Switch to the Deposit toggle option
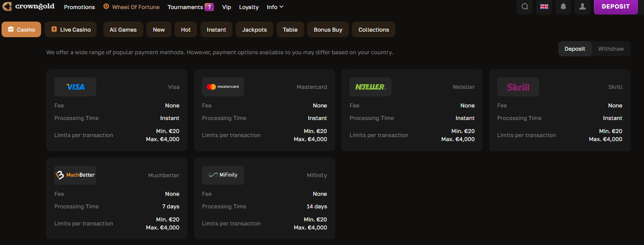The image size is (644, 245). pyautogui.click(x=575, y=49)
